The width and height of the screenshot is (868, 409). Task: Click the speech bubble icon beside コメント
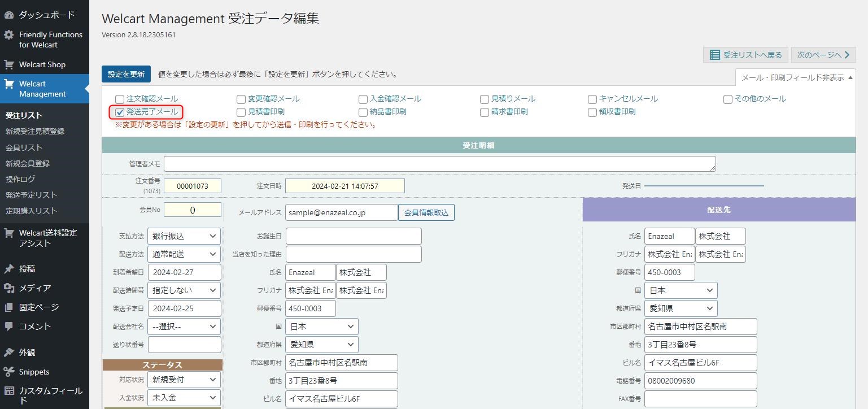pos(8,327)
